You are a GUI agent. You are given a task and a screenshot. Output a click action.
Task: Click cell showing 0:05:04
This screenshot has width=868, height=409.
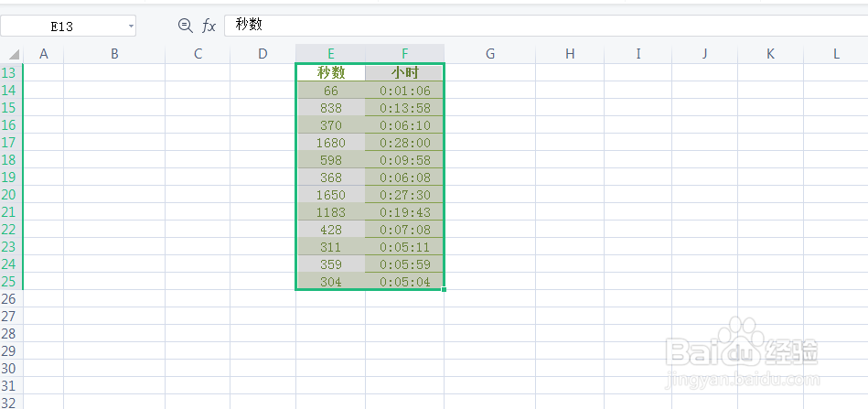click(x=404, y=281)
